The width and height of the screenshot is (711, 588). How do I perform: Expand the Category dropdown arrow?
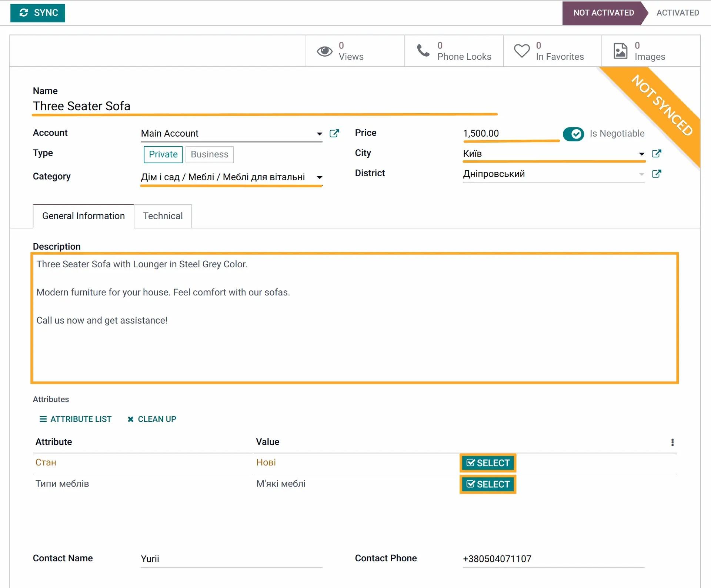coord(319,177)
